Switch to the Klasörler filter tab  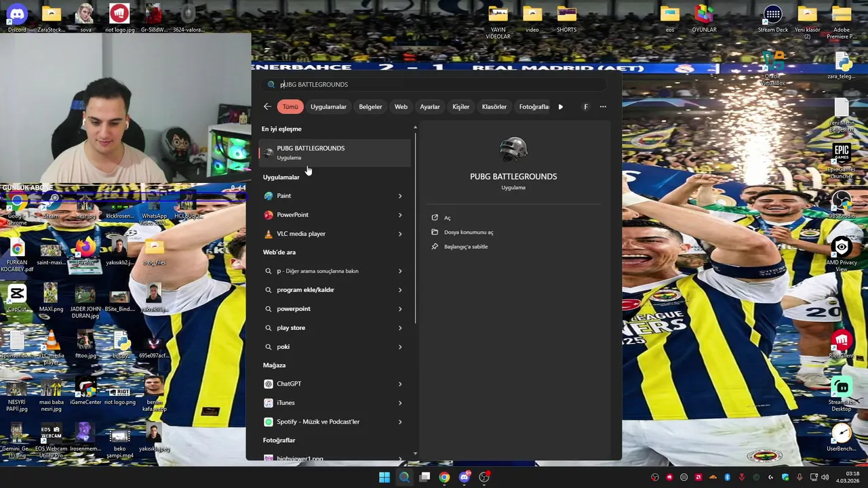point(494,106)
